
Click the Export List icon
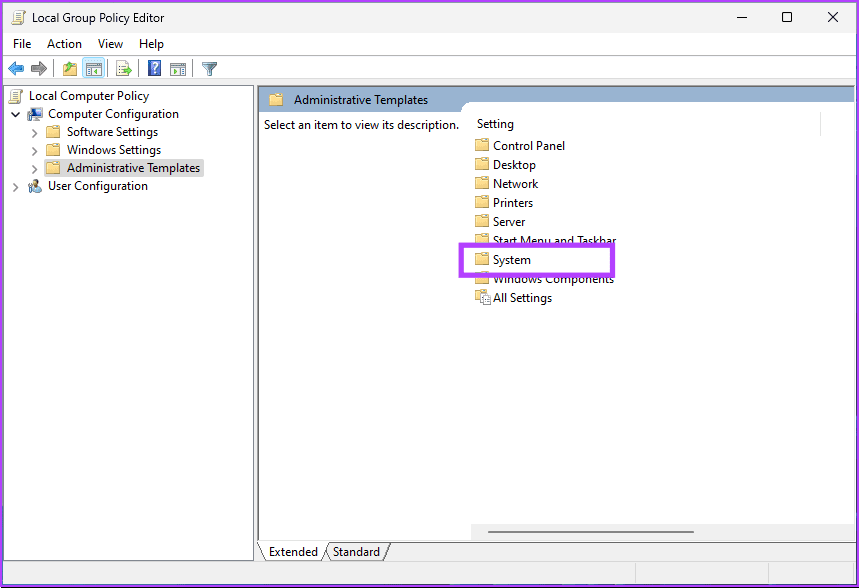point(122,68)
